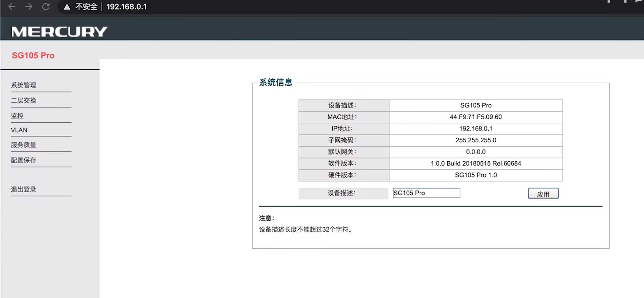Click the browser forward arrow
Screen dimensions: 644x298
point(29,7)
